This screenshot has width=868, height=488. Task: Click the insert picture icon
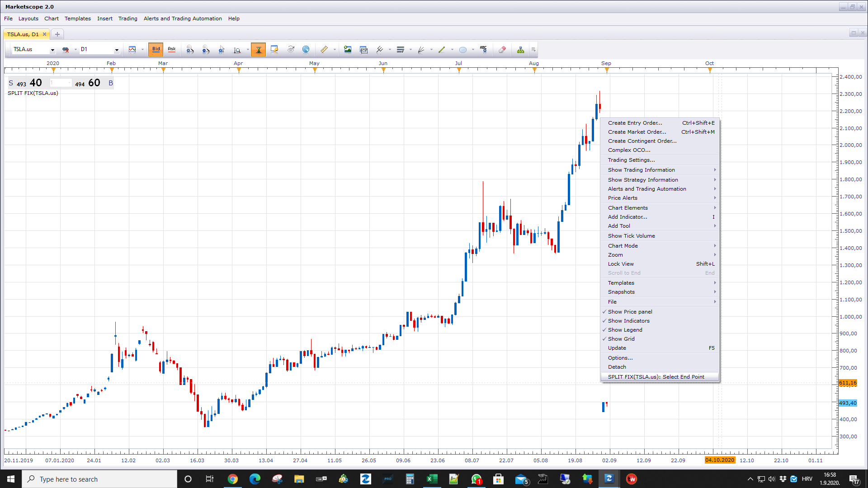point(348,50)
